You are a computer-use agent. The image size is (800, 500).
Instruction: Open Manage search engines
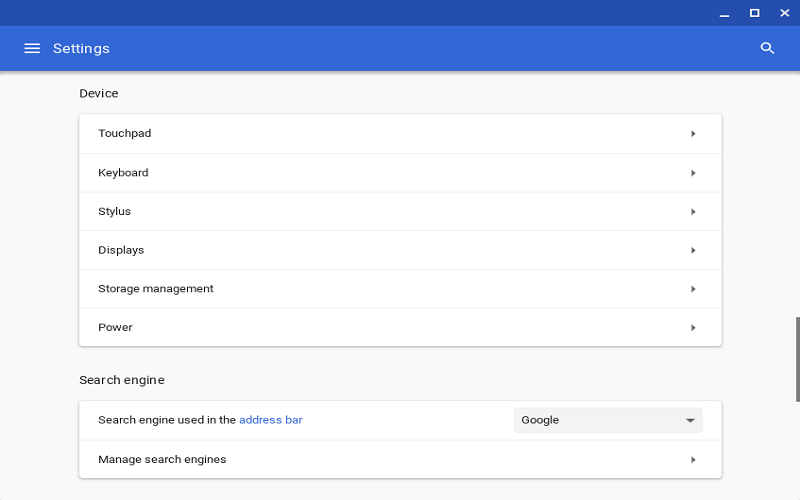tap(401, 460)
